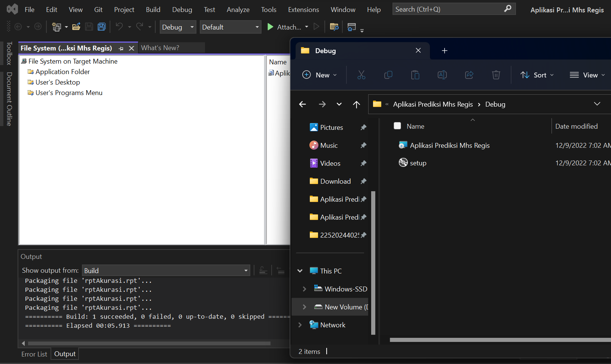Open the dropdown arrow next to Attach
This screenshot has width=611, height=364.
pyautogui.click(x=307, y=27)
